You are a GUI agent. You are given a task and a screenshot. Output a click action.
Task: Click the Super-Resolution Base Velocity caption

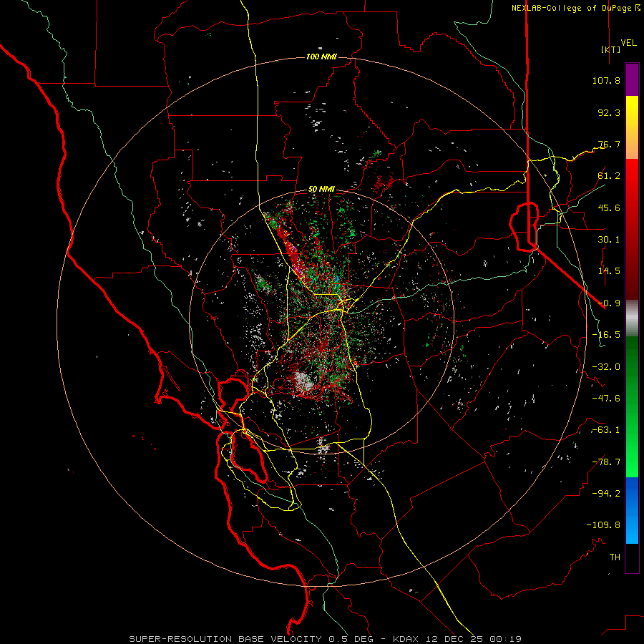point(326,639)
